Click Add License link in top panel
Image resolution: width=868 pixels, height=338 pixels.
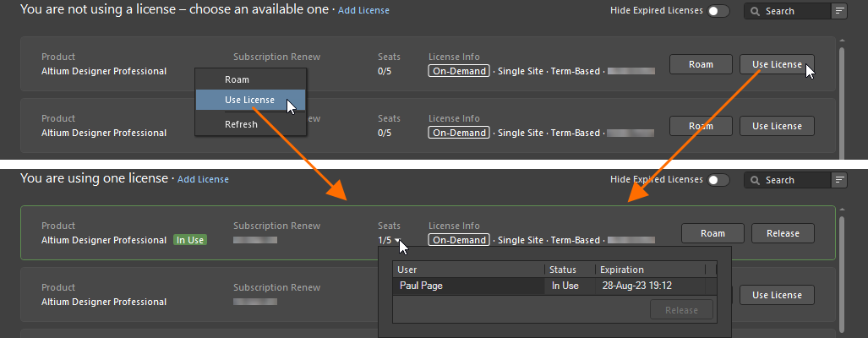click(363, 10)
